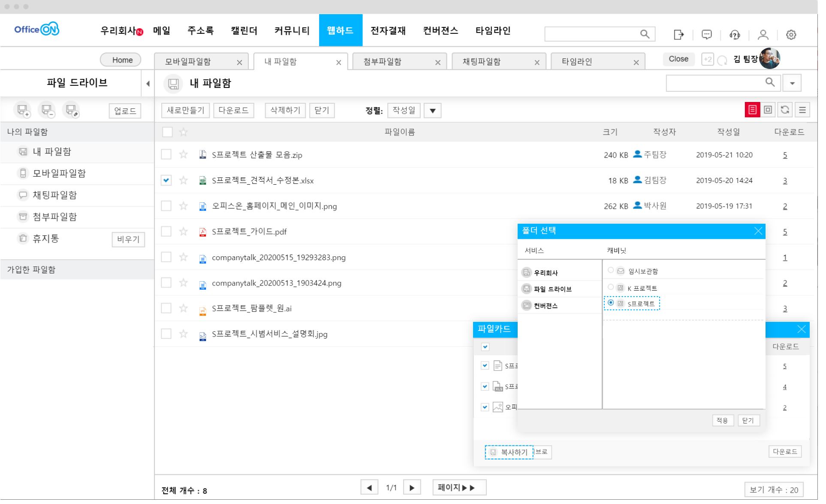The image size is (826, 504).
Task: Open the chat message icon in header
Action: [x=707, y=35]
